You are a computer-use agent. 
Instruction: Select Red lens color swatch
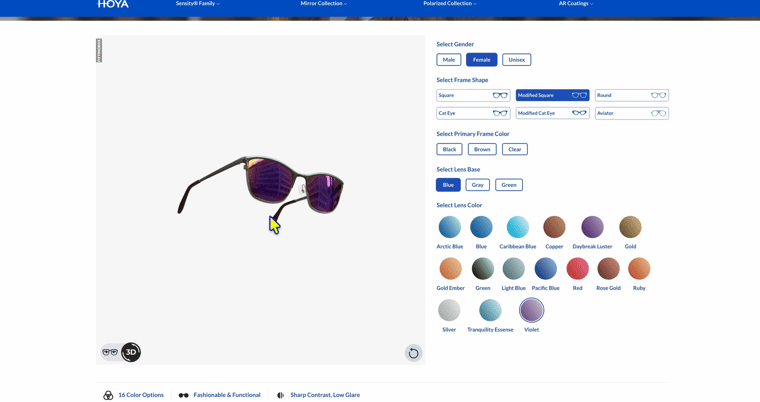[577, 269]
